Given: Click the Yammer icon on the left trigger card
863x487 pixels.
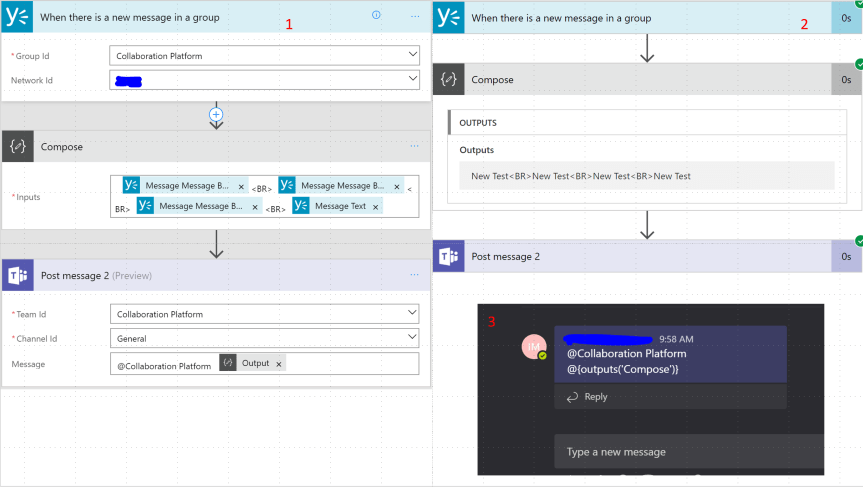Looking at the screenshot, I should [18, 17].
